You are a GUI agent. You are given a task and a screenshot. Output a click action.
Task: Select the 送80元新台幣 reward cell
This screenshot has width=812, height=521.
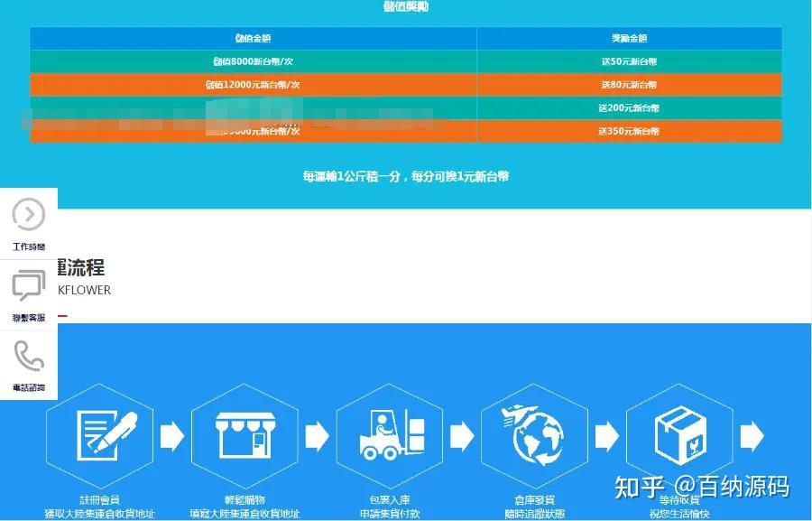click(629, 85)
